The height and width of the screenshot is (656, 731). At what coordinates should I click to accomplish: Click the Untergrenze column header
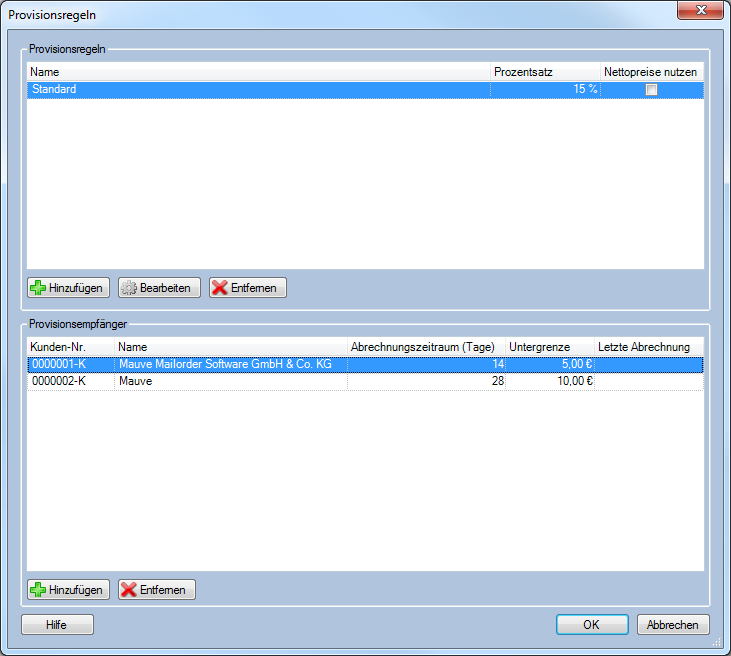(548, 347)
